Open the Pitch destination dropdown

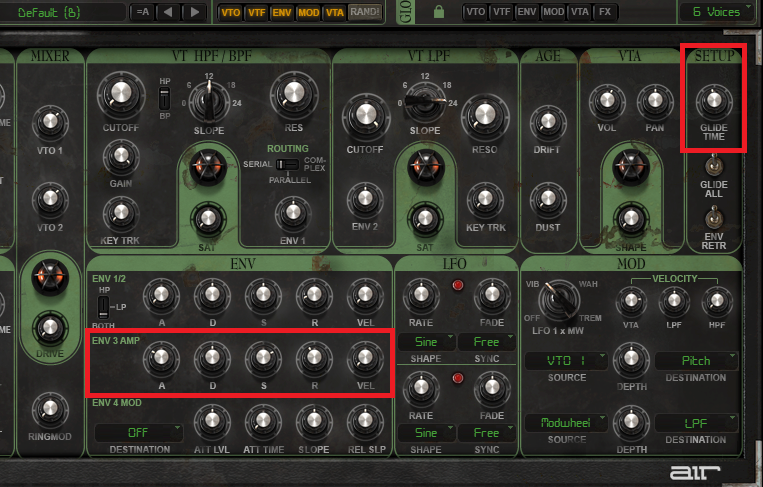click(696, 360)
